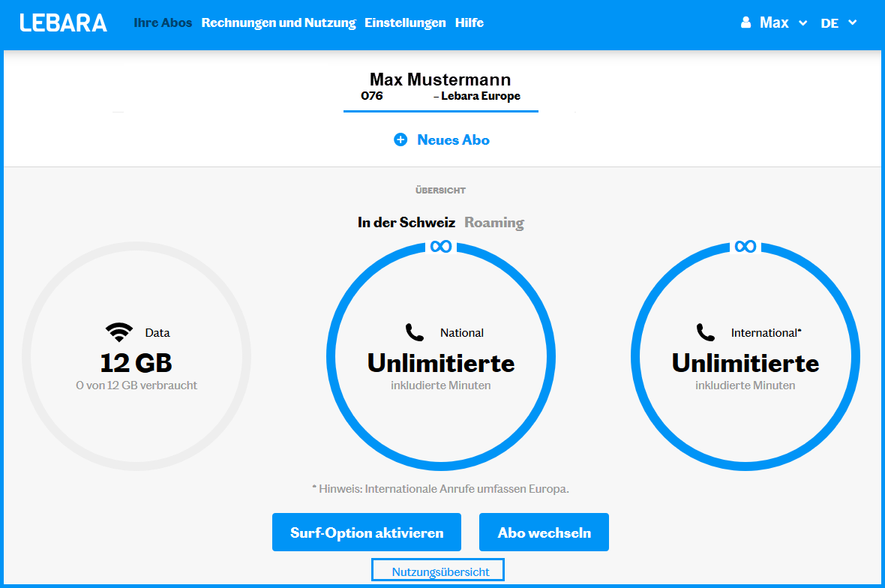This screenshot has height=588, width=885.
Task: Click inkludierte Minuten under International
Action: (745, 385)
